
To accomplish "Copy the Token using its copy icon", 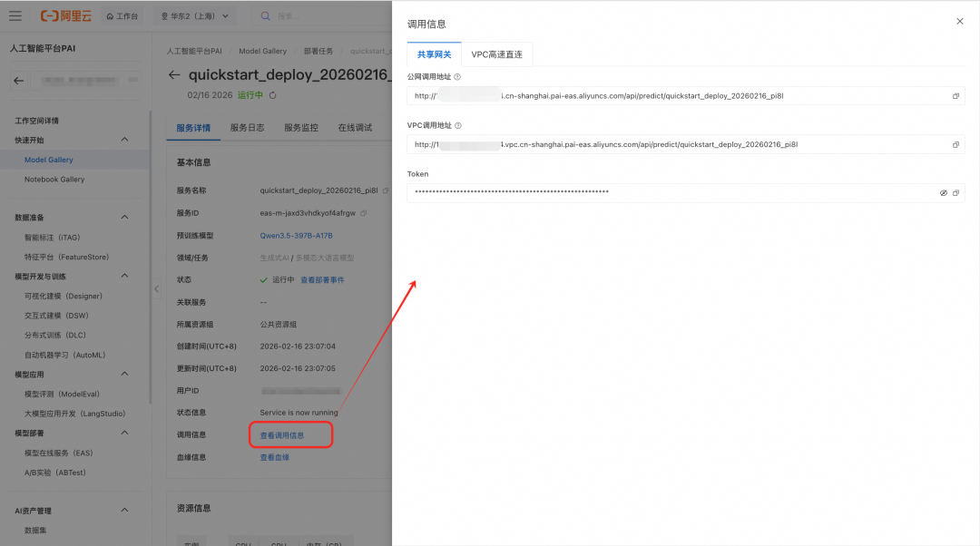I will coord(955,192).
